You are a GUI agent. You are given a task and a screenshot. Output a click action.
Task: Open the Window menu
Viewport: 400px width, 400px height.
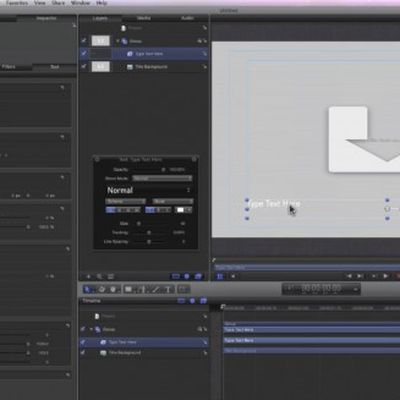pos(80,3)
